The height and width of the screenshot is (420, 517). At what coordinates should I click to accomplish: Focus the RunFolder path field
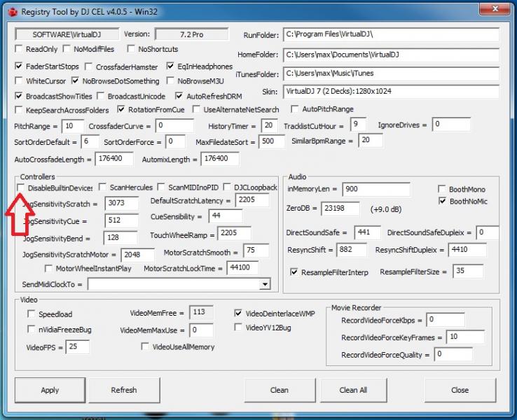[x=391, y=35]
